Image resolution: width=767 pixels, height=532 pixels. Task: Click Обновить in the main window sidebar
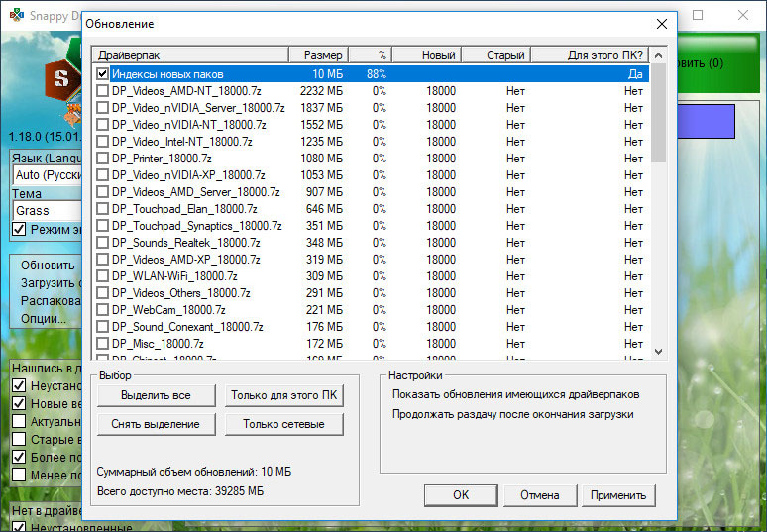(x=48, y=266)
